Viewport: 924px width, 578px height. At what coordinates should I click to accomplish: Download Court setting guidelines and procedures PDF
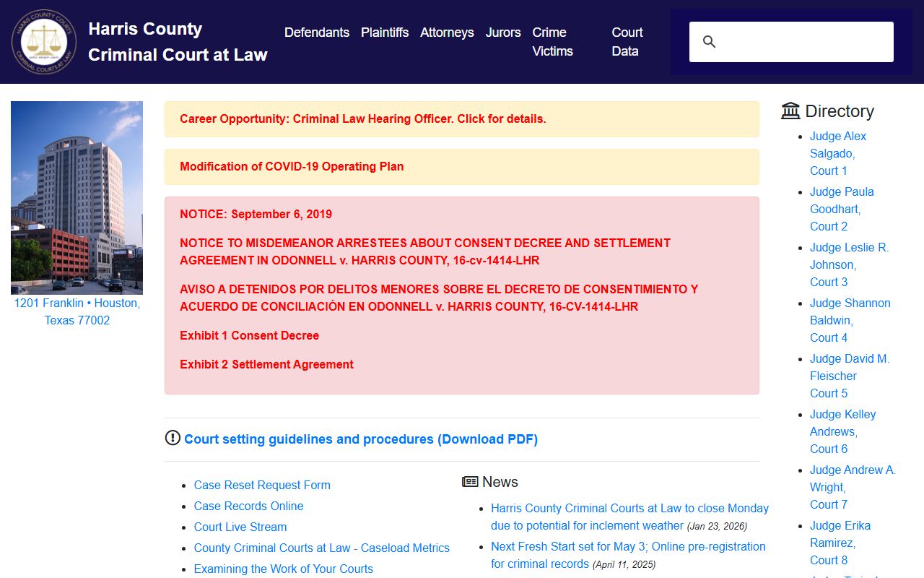(361, 439)
